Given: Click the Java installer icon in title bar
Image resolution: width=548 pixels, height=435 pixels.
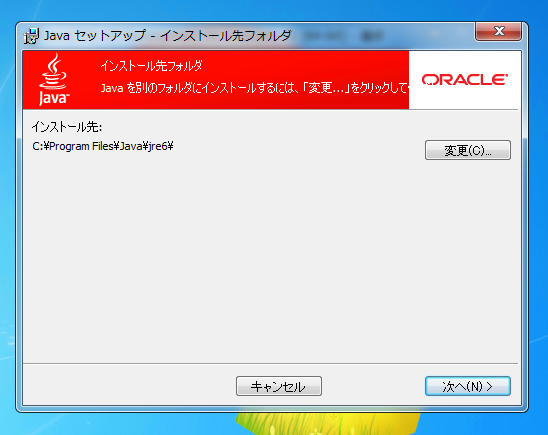Looking at the screenshot, I should pyautogui.click(x=31, y=36).
